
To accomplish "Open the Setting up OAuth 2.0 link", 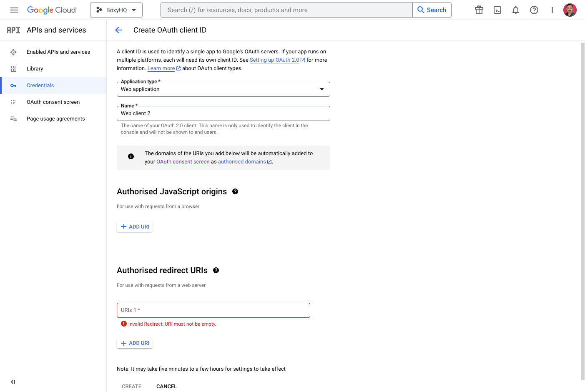I will point(274,60).
